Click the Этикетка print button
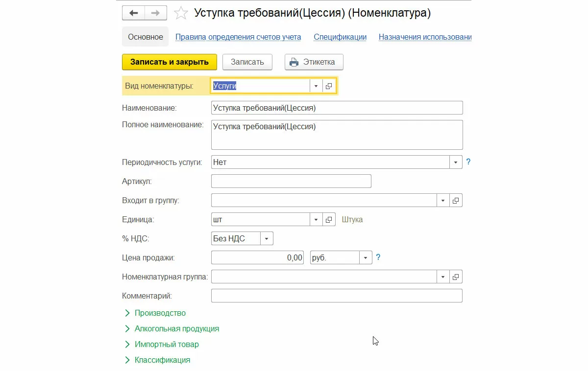 point(314,62)
